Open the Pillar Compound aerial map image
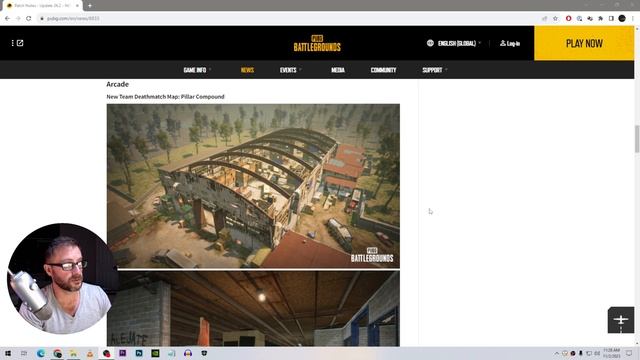 [x=253, y=186]
